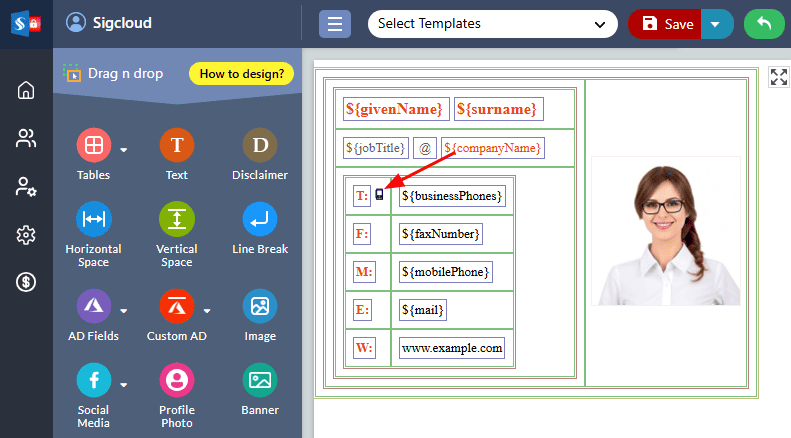Select the Text element icon
The image size is (791, 438).
pos(176,146)
